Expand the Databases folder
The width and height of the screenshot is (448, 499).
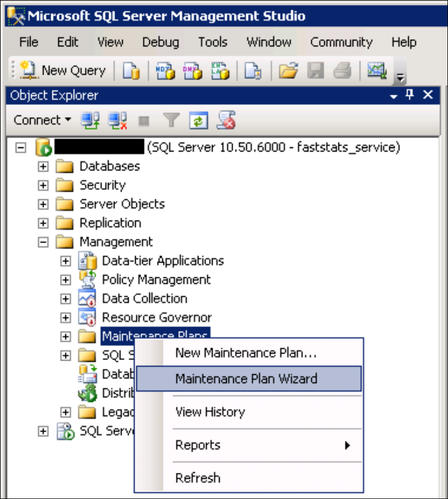point(43,167)
